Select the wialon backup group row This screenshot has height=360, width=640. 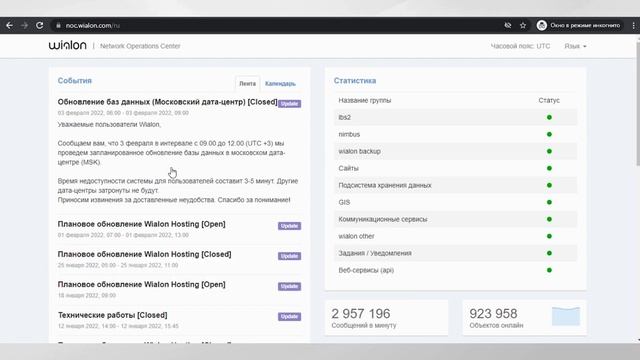456,151
